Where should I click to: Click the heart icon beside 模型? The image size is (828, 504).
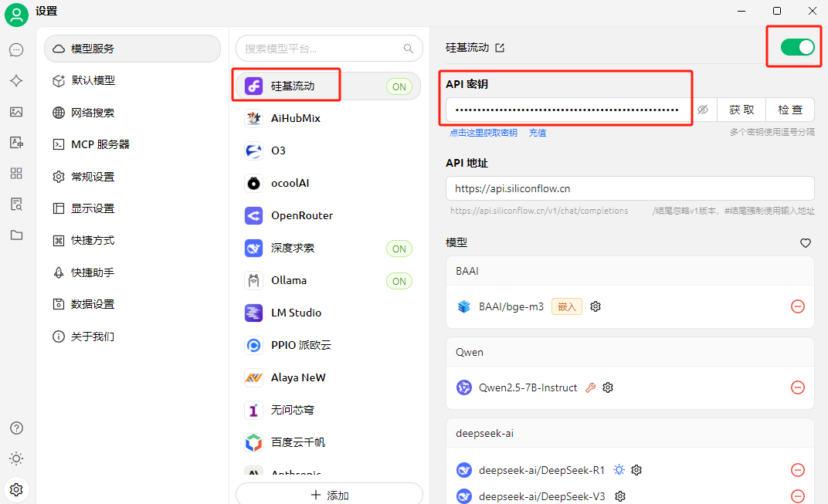tap(806, 243)
